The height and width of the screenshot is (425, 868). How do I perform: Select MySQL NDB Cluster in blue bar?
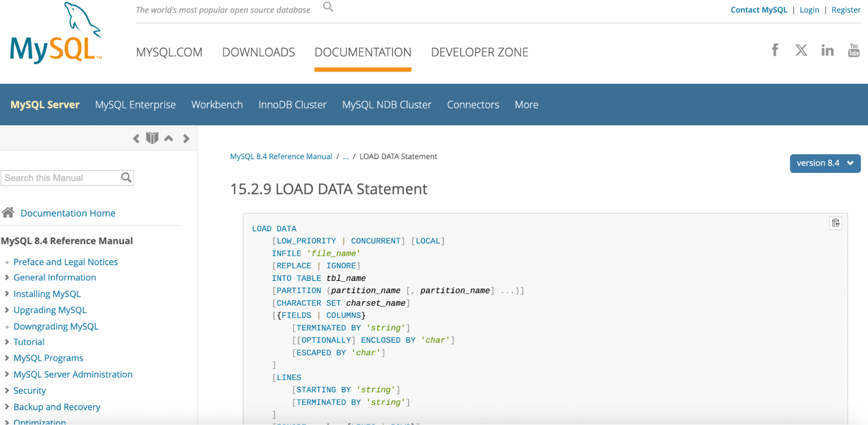coord(387,105)
